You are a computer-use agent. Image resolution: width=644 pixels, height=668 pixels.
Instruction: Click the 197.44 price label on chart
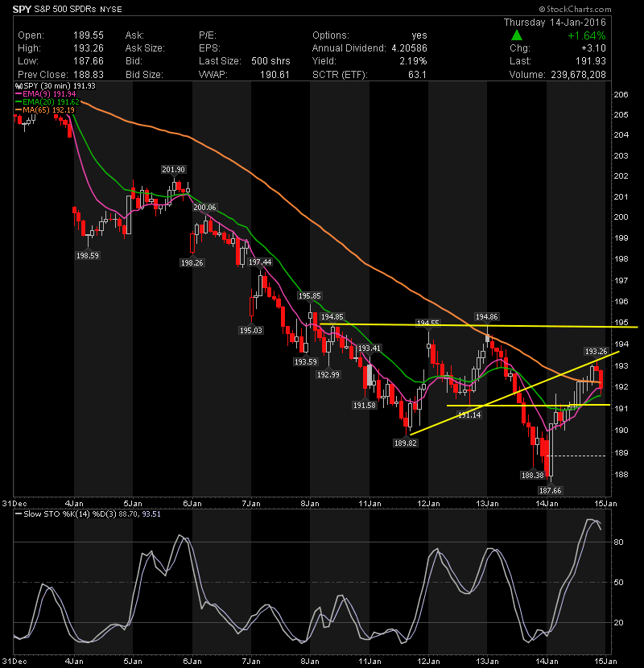(260, 262)
